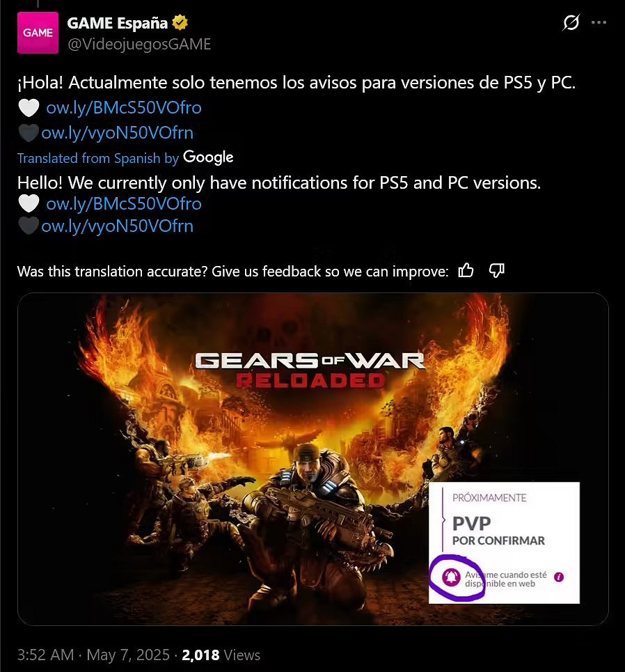Click the 3:52 AM · May 7, 2025 timestamp
The height and width of the screenshot is (672, 625).
(93, 655)
